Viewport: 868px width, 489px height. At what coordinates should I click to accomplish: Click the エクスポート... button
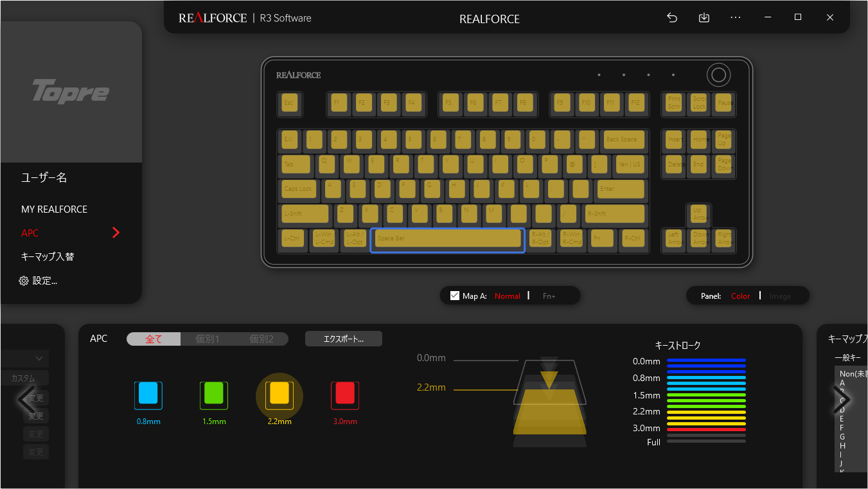click(x=344, y=339)
